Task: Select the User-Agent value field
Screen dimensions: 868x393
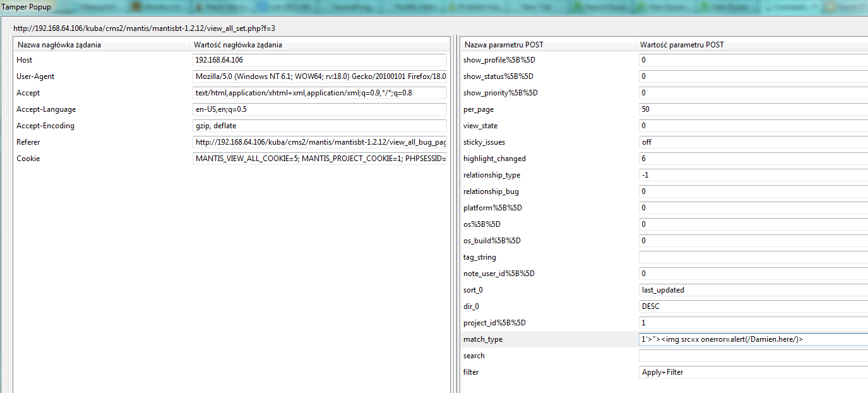Action: (x=319, y=76)
